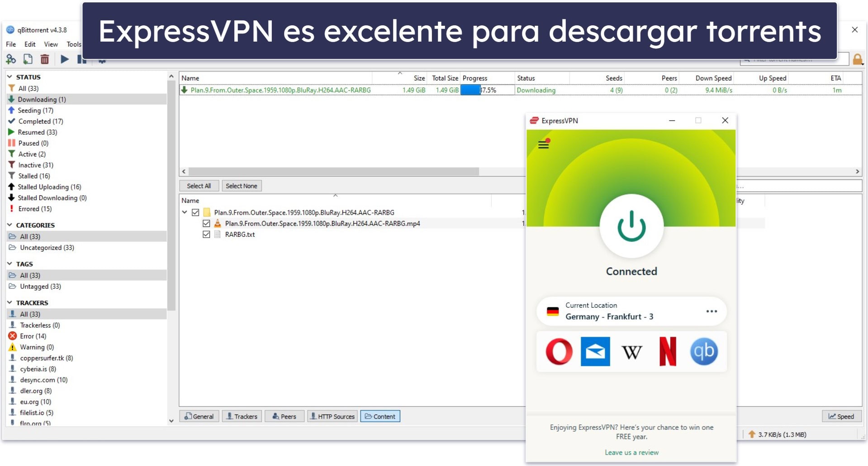The image size is (868, 466).
Task: Launch Netflix shortcut in ExpressVPN
Action: coord(668,351)
